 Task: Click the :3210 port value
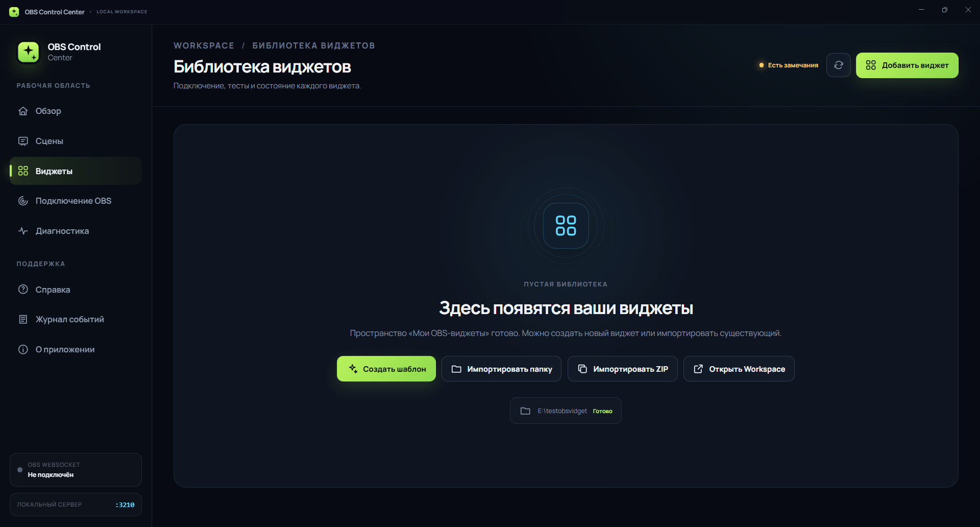(125, 505)
